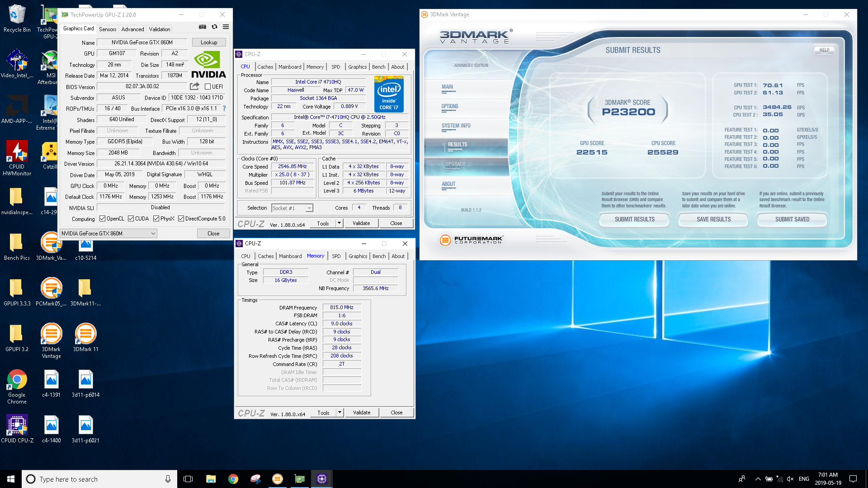Click taskbar search input field
The height and width of the screenshot is (488, 868).
[99, 479]
